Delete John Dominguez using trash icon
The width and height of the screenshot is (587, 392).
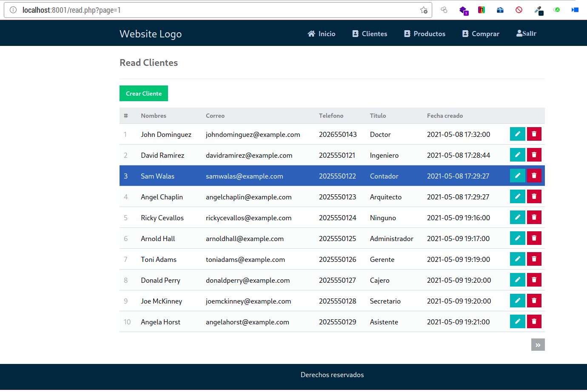tap(534, 134)
